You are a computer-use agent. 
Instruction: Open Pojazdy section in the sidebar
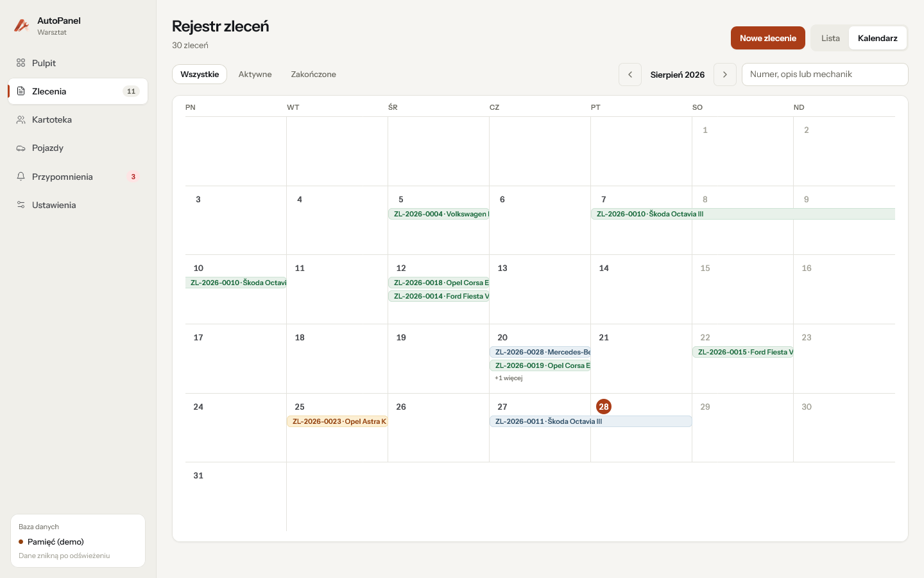click(x=78, y=148)
